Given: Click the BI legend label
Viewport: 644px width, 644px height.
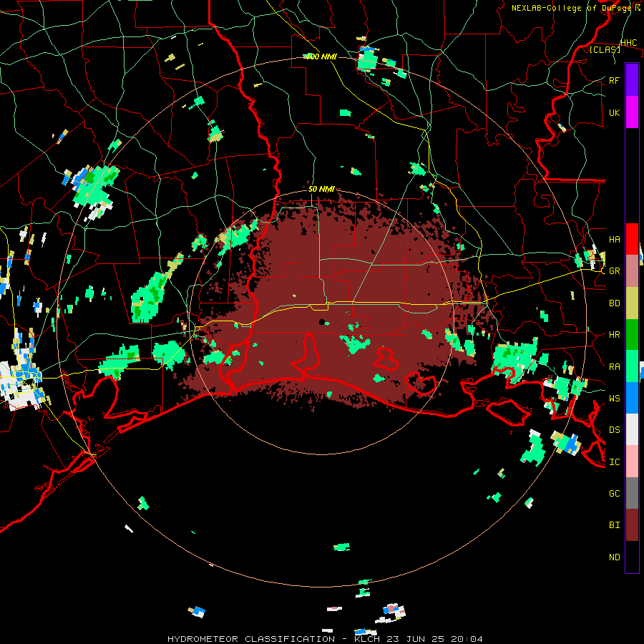Looking at the screenshot, I should pyautogui.click(x=614, y=525).
